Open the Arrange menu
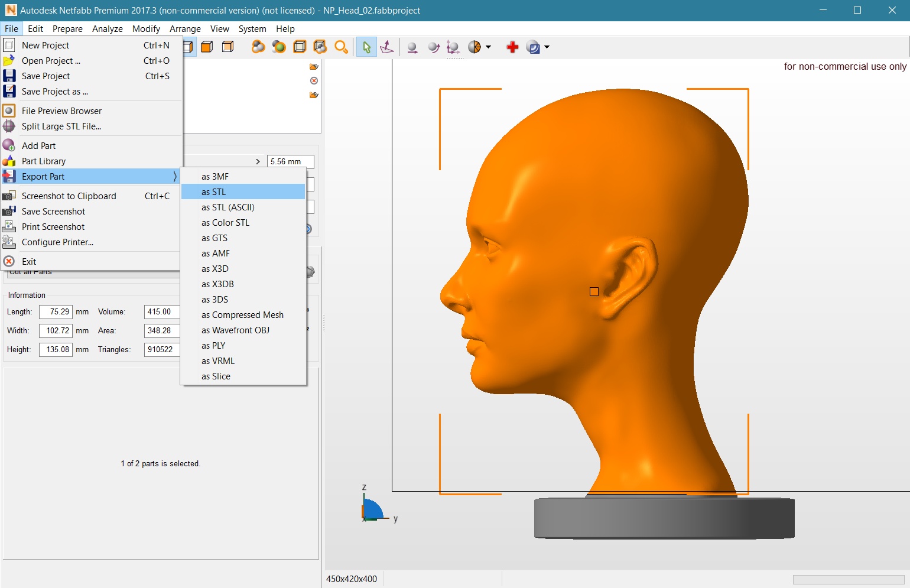910x588 pixels. click(185, 29)
